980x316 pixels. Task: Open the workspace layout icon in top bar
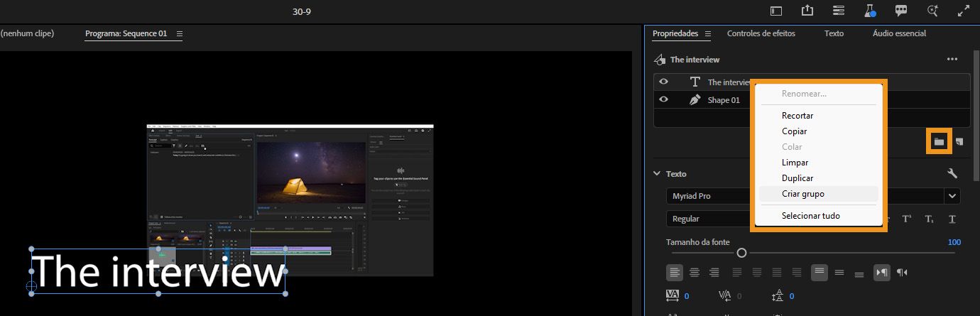(776, 11)
